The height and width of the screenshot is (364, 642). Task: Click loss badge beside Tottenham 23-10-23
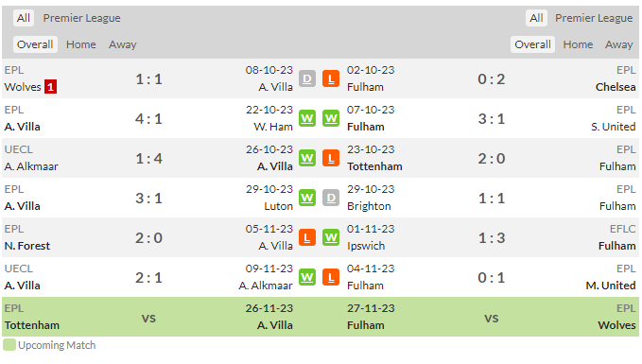pos(331,158)
